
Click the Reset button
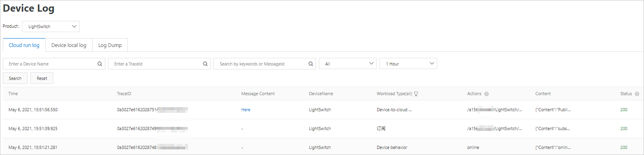click(42, 78)
